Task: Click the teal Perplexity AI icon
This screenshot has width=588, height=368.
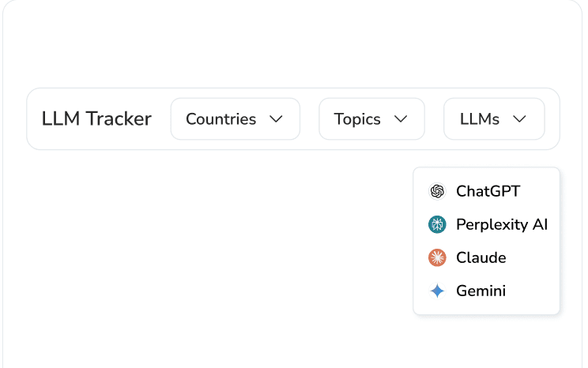Action: click(x=437, y=224)
